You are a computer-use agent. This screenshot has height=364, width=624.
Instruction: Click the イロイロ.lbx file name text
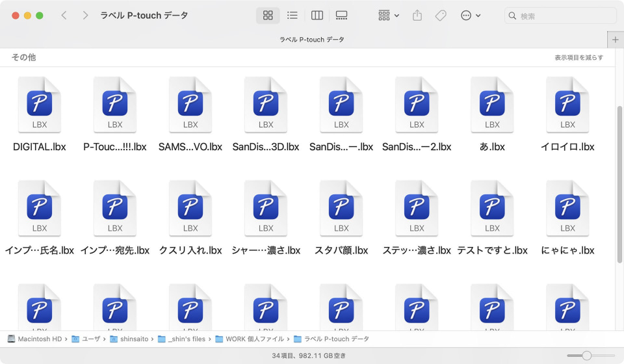567,147
